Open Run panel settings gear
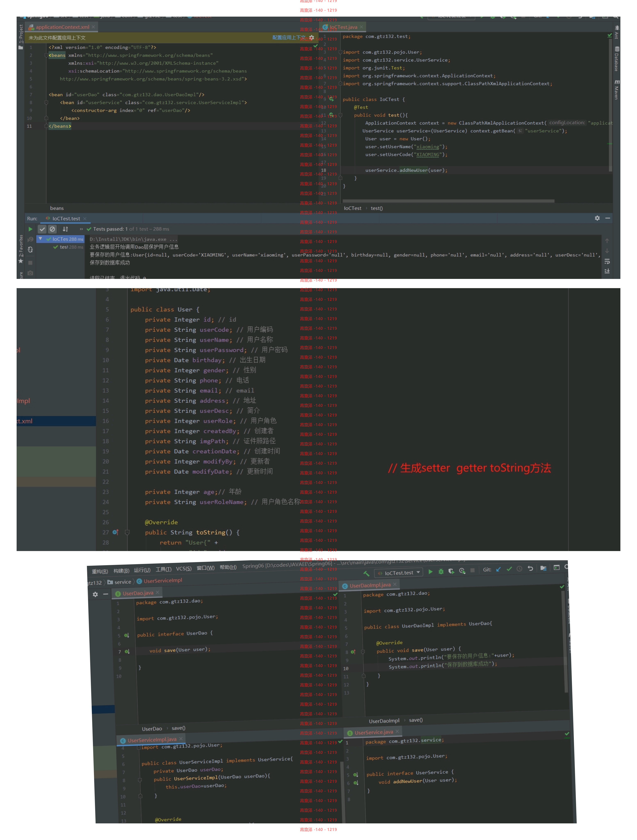The height and width of the screenshot is (840, 637). [x=597, y=218]
